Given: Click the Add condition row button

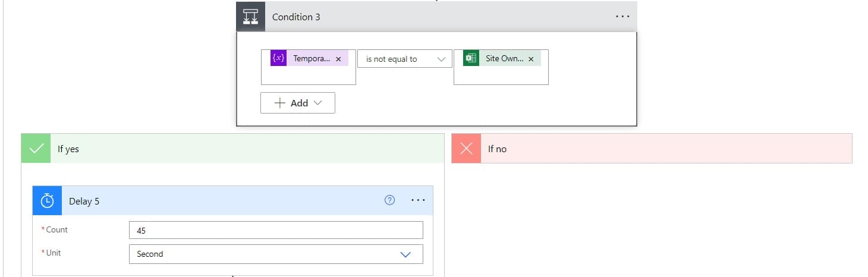Looking at the screenshot, I should [298, 103].
